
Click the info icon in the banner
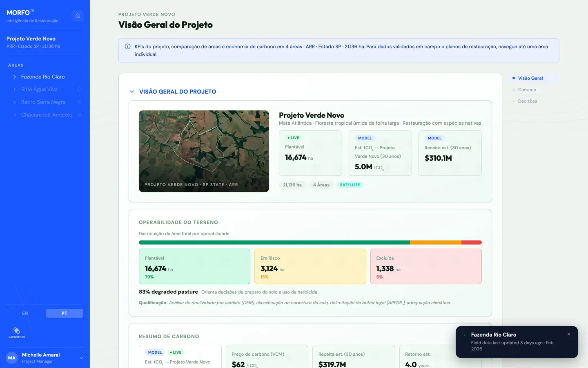click(127, 47)
